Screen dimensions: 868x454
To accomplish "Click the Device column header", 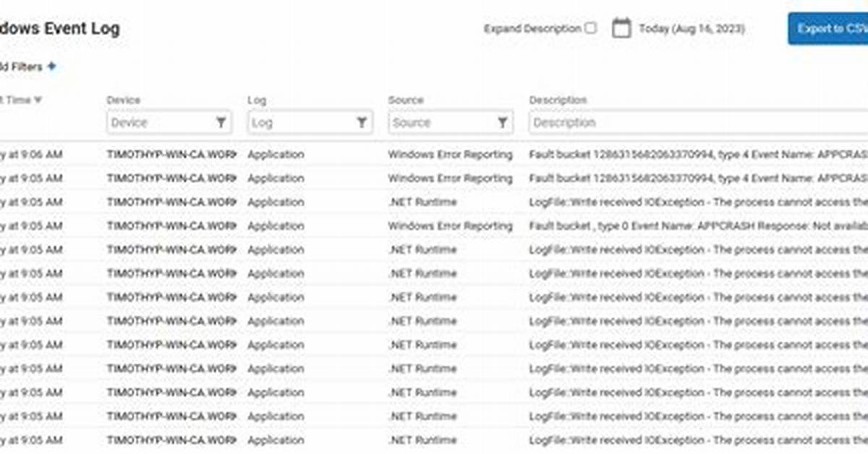I will click(x=124, y=100).
